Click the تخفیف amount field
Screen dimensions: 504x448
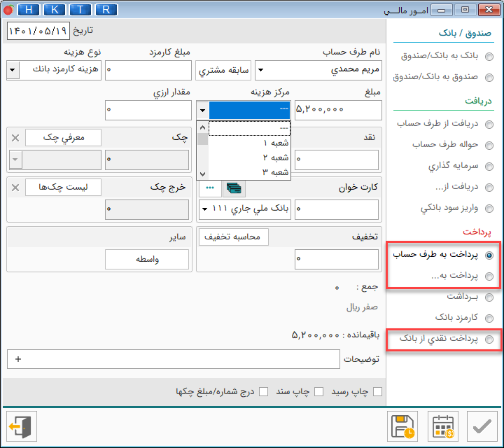337,260
